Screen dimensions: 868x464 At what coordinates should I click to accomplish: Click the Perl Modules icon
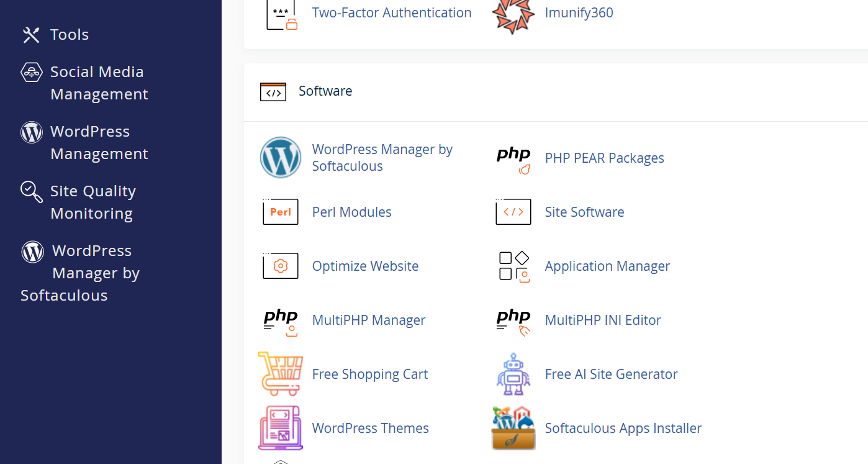click(x=281, y=212)
